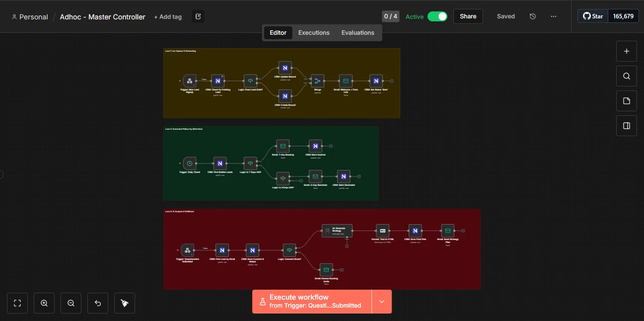Image resolution: width=644 pixels, height=321 pixels.
Task: Click the Fit view icon at bottom left
Action: [17, 303]
